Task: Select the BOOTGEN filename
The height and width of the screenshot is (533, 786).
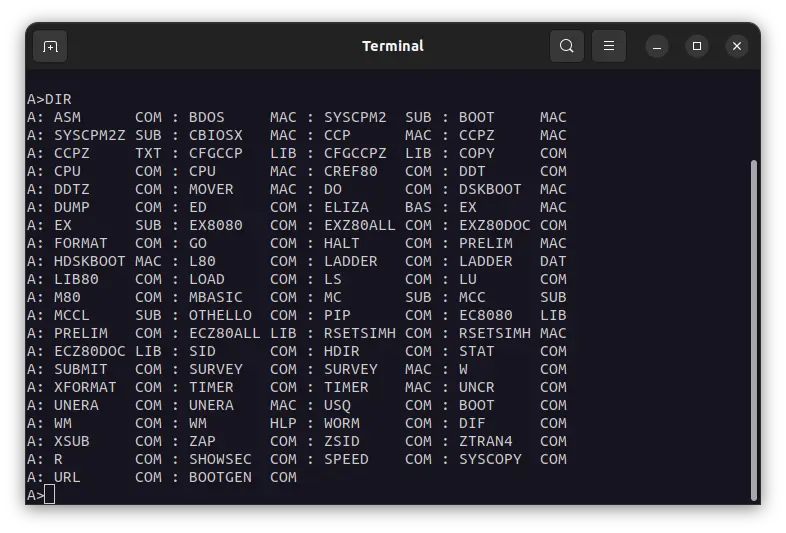Action: click(220, 478)
